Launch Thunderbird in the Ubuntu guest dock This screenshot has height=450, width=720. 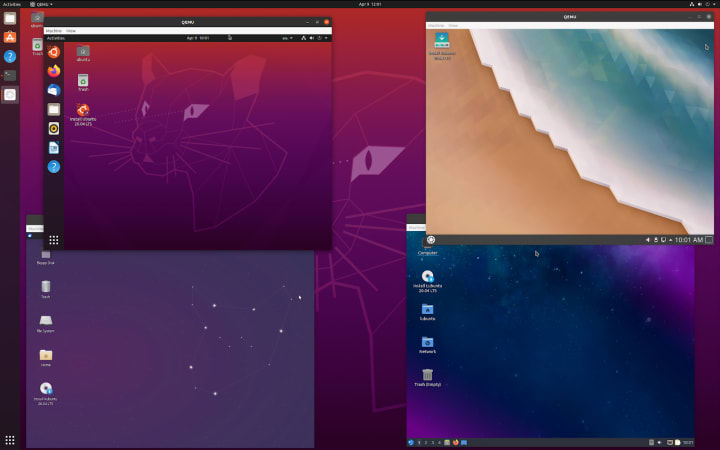point(54,90)
